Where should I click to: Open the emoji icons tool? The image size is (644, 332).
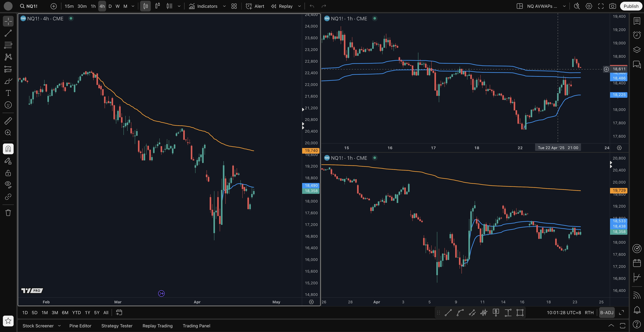click(8, 105)
